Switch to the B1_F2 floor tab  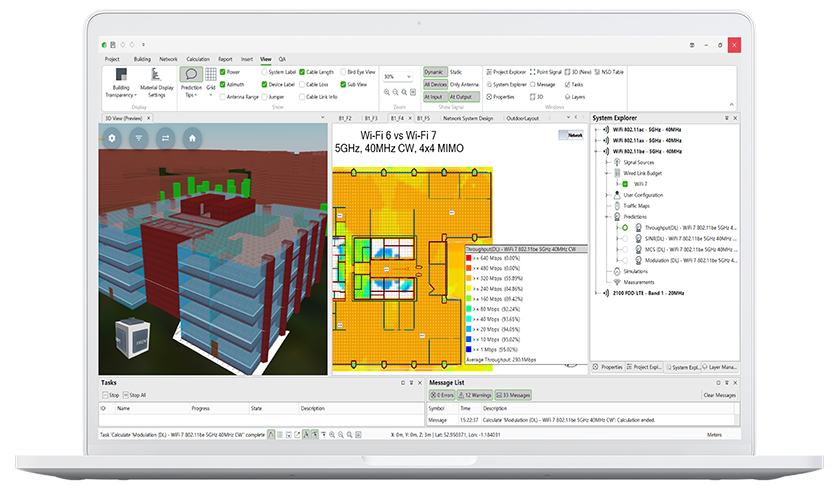(x=345, y=118)
